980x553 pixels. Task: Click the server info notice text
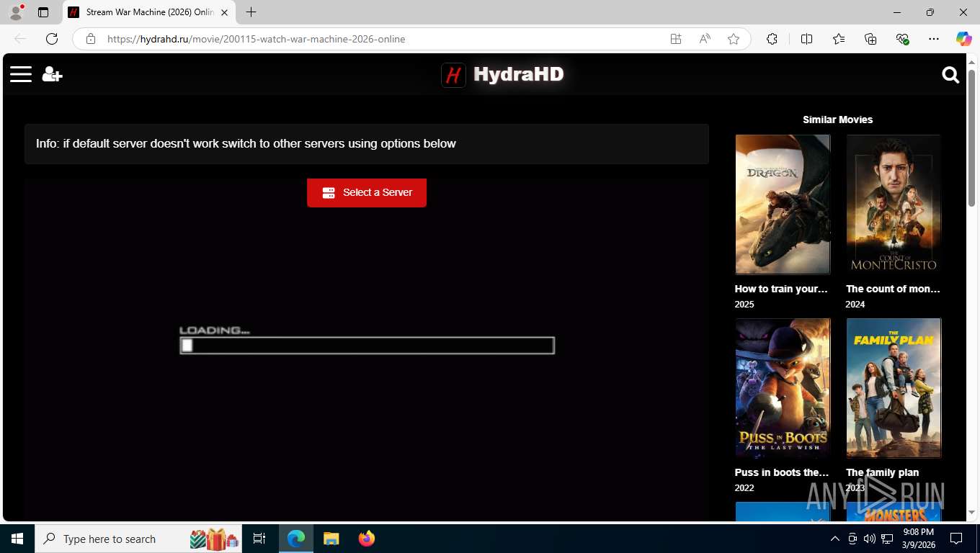(246, 143)
